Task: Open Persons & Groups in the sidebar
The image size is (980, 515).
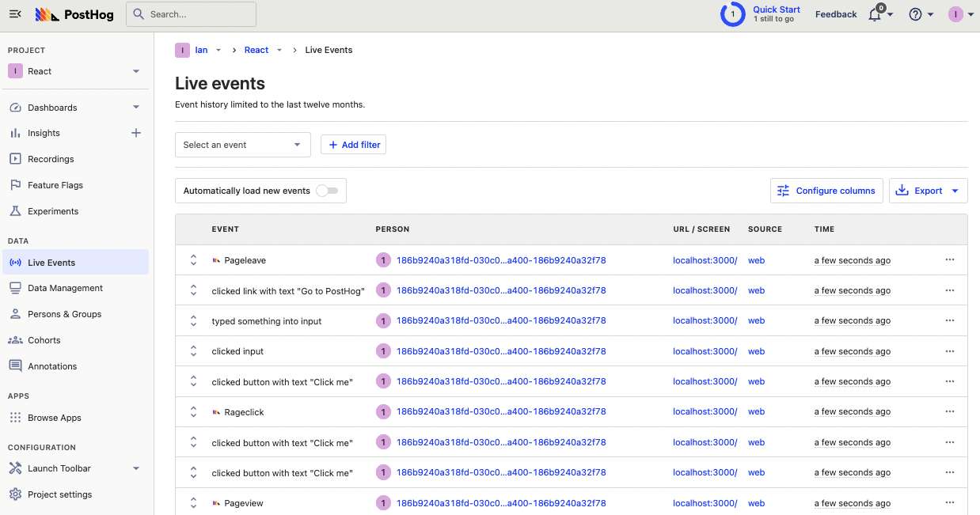Action: pyautogui.click(x=64, y=314)
